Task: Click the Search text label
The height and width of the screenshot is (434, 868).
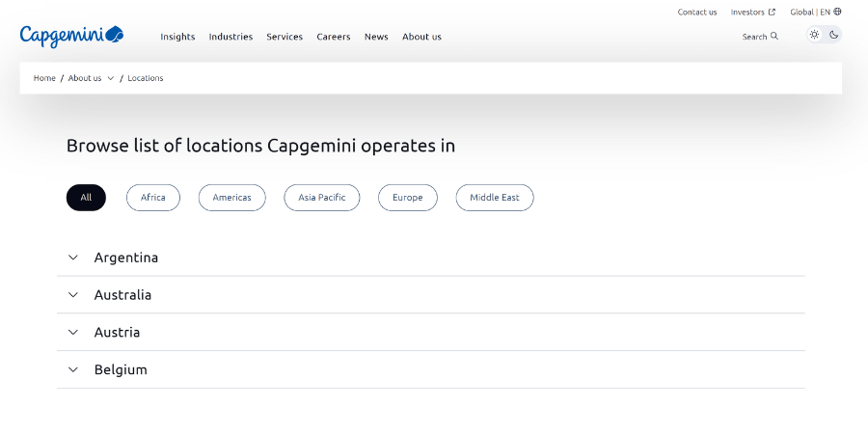Action: coord(754,37)
